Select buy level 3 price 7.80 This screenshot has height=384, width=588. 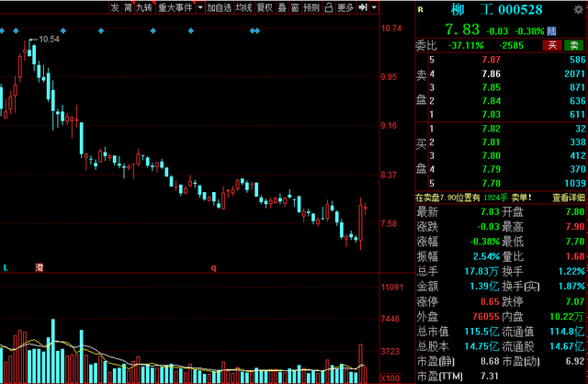click(x=492, y=155)
